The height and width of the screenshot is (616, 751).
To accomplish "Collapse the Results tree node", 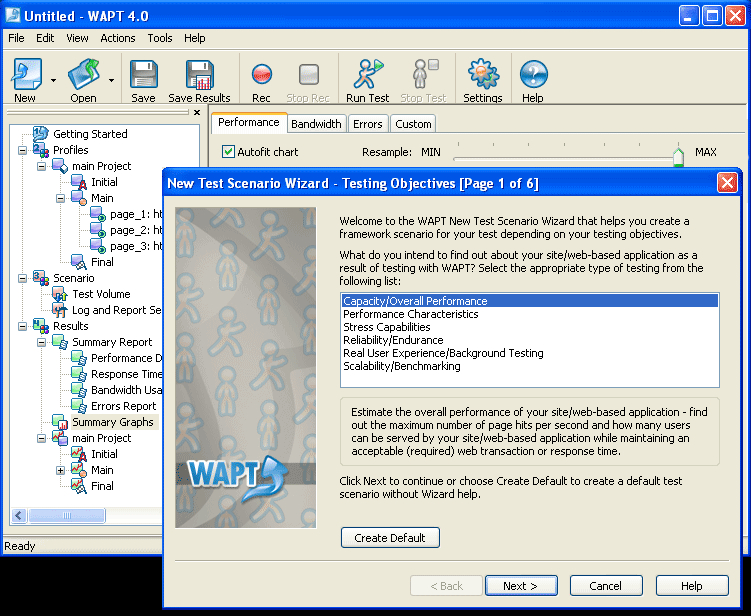I will [22, 326].
